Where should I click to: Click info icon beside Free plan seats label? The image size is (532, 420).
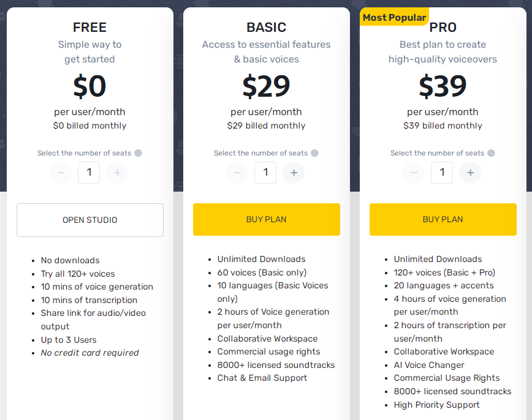tap(138, 153)
